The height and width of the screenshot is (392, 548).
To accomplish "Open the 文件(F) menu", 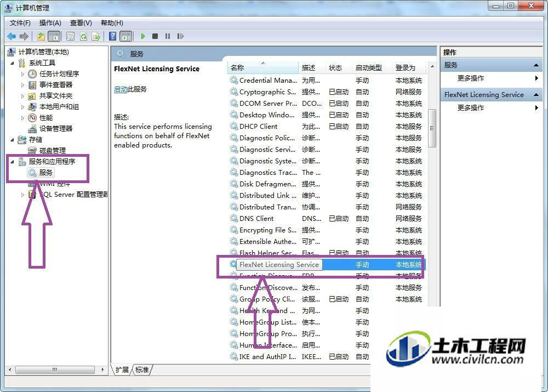I will click(20, 23).
